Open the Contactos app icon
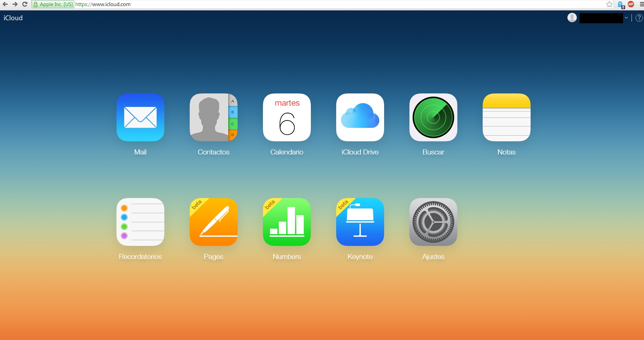Screen dimensions: 644x340 tap(214, 117)
